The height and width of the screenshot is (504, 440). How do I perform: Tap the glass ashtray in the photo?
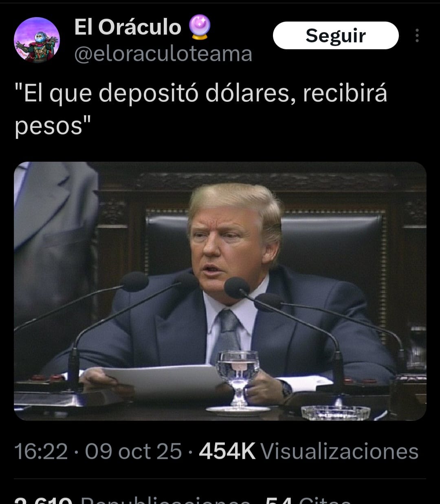pos(335,412)
